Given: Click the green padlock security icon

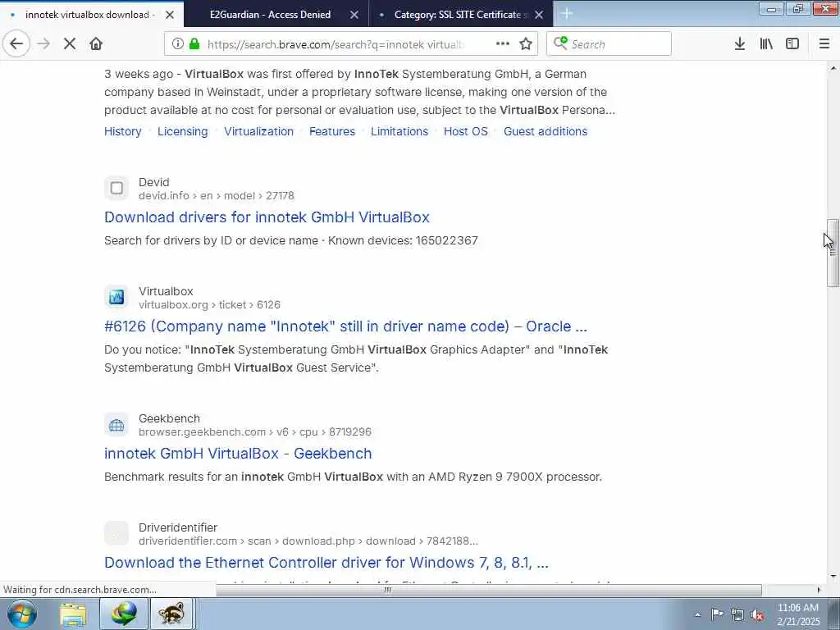Looking at the screenshot, I should [194, 44].
